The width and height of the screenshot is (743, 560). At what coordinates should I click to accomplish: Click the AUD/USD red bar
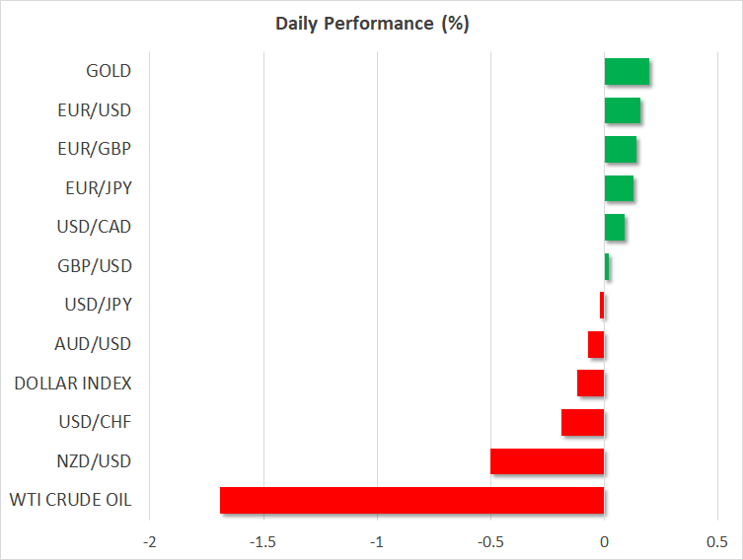[596, 344]
